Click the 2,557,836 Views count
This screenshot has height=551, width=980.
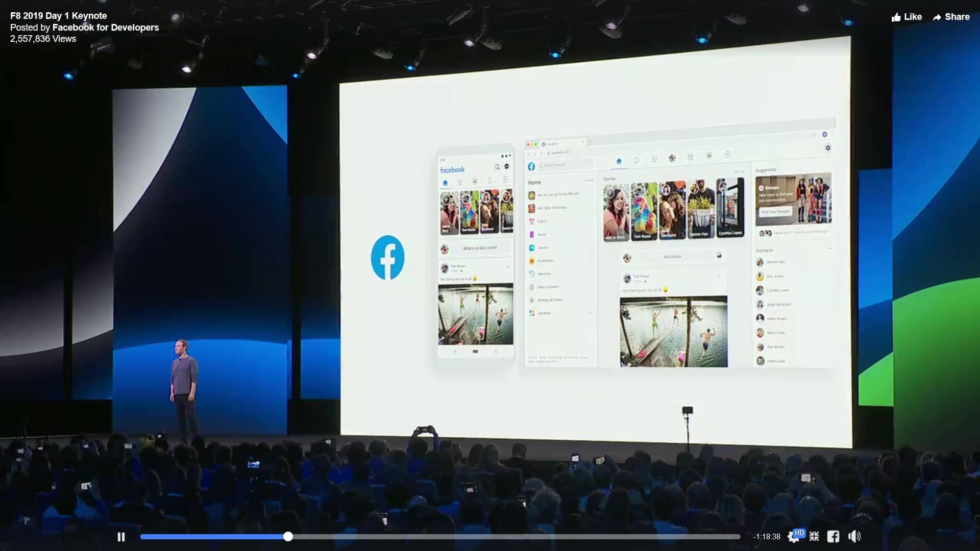(43, 39)
